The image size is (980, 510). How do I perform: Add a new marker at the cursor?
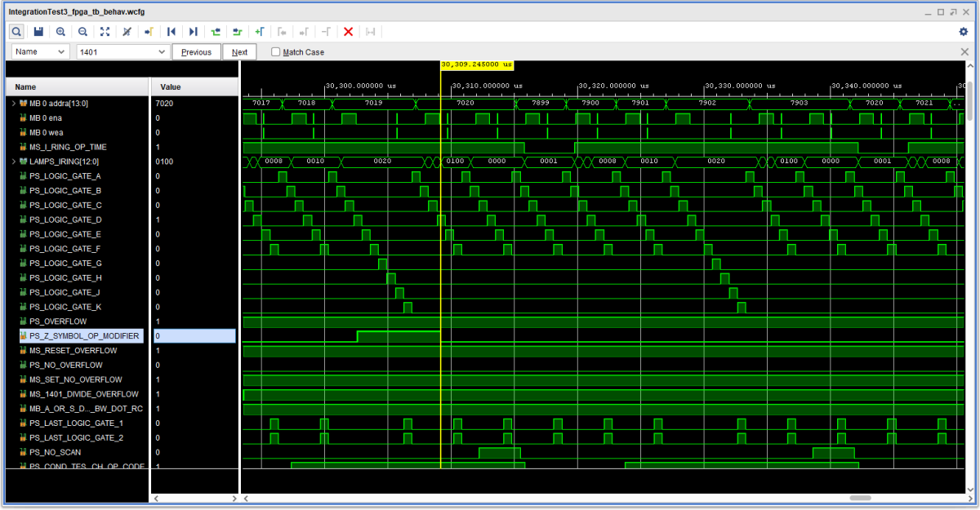(x=260, y=31)
